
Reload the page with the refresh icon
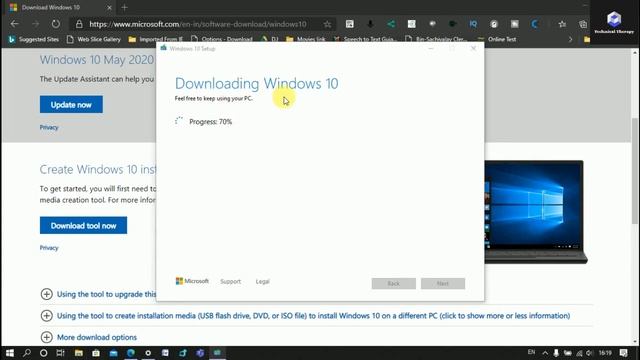56,24
